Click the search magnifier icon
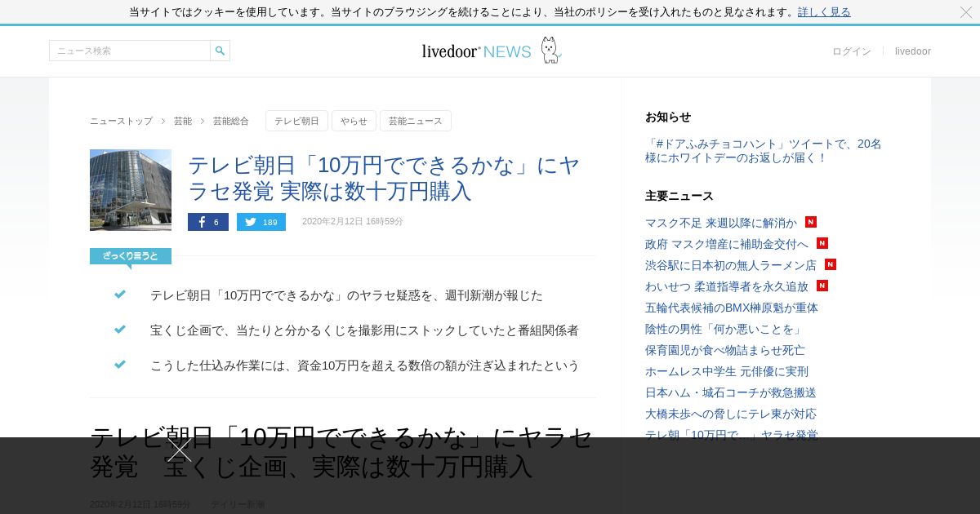Screen dimensions: 980x514 (220, 51)
